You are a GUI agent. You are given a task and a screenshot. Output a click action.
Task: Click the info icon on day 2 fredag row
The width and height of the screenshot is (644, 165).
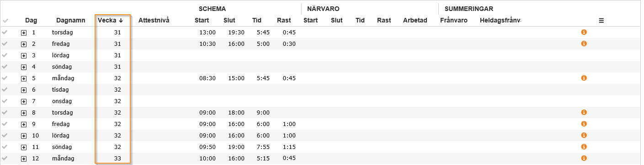(584, 44)
